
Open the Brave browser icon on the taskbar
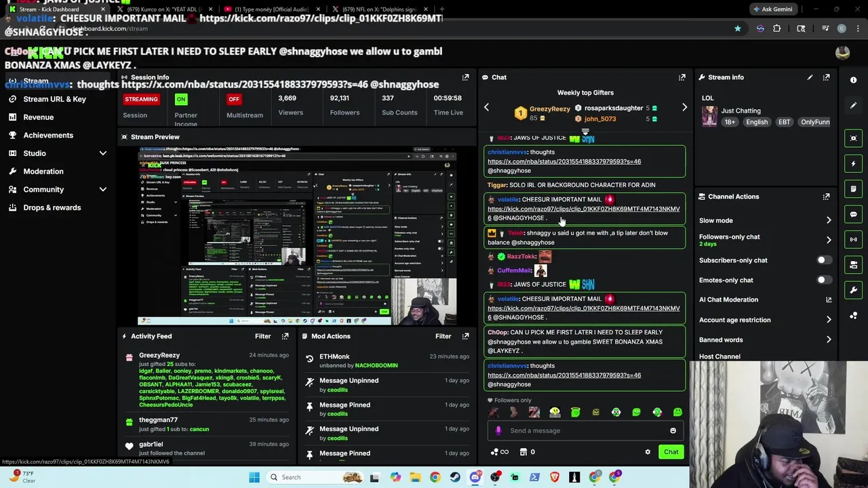(x=555, y=477)
